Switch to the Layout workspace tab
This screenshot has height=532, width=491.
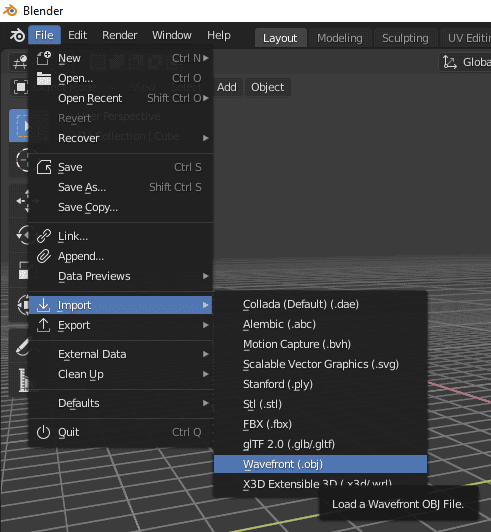[x=280, y=38]
